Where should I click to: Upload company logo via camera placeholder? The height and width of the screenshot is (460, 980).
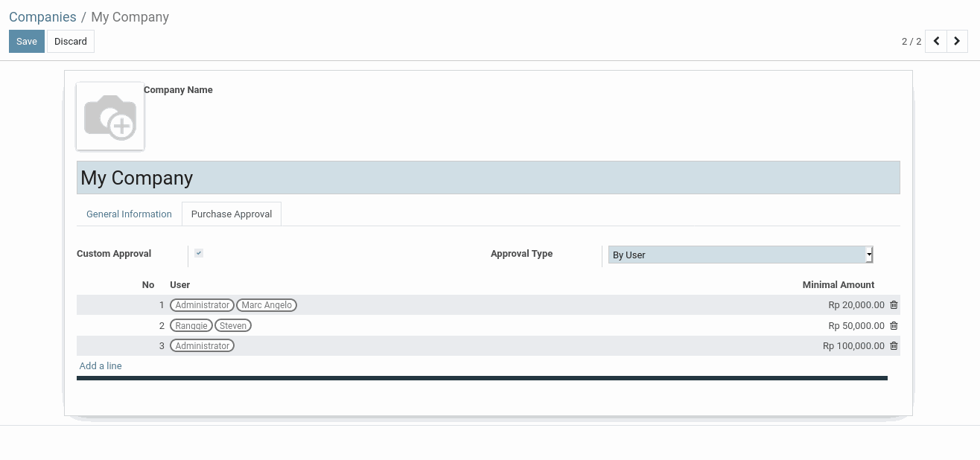110,117
